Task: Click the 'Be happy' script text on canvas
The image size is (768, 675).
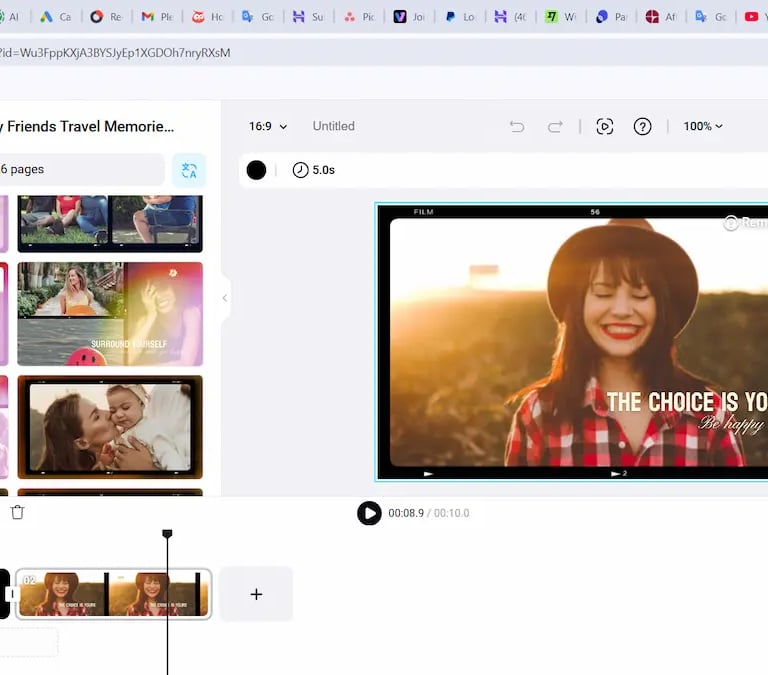Action: [x=731, y=424]
